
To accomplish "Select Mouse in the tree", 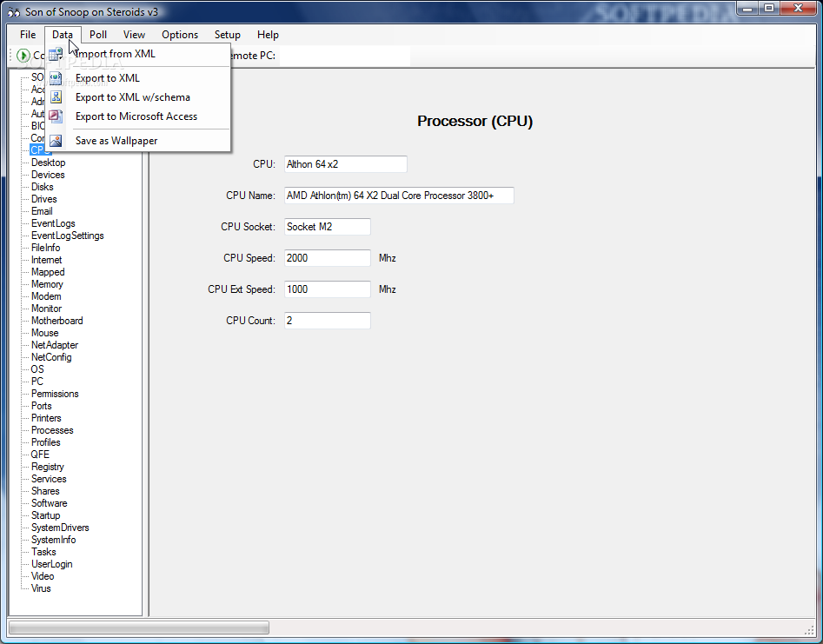I will (44, 333).
